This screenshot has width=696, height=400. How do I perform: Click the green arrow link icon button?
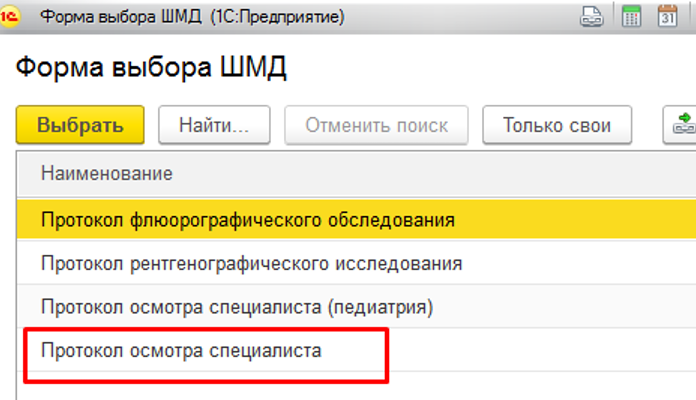click(683, 126)
